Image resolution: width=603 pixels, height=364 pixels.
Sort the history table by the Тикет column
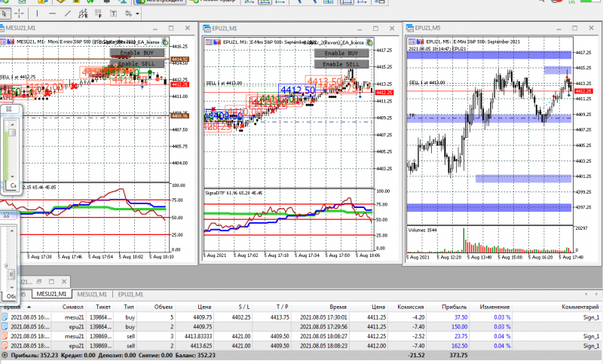click(99, 307)
